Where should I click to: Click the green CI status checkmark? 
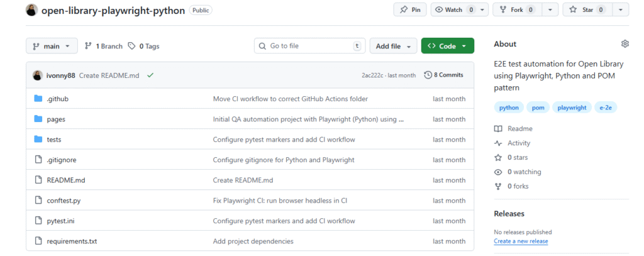click(x=150, y=75)
